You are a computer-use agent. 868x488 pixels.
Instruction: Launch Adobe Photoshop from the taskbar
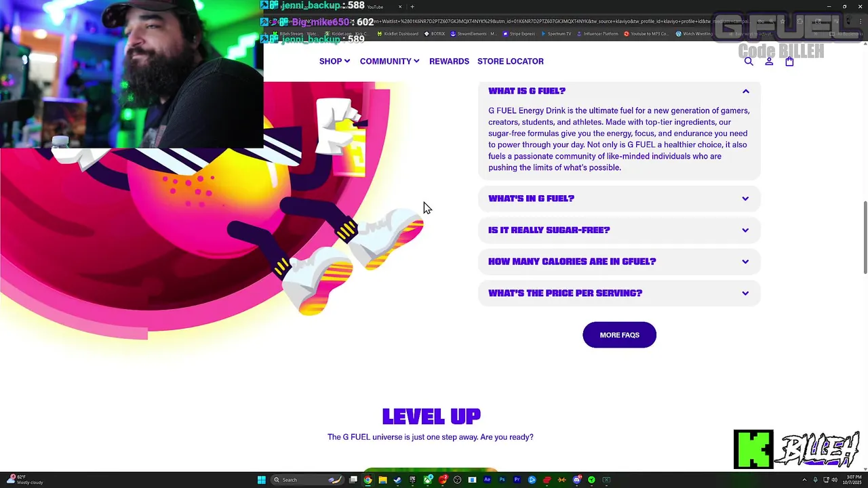502,480
